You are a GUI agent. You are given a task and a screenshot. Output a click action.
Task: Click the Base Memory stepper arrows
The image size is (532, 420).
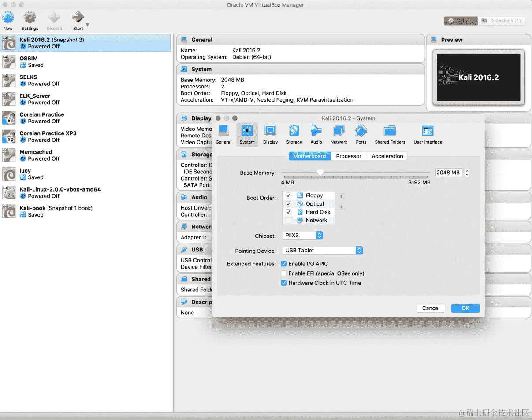(x=467, y=173)
